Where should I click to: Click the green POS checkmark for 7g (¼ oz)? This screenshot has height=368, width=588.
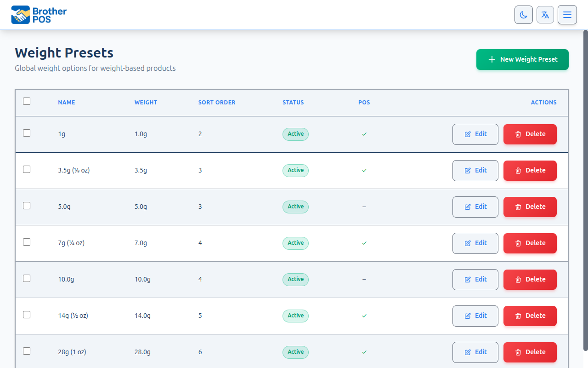[364, 243]
